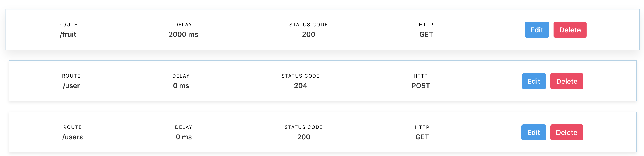Delete the /users GET route
The image size is (644, 156).
tap(567, 133)
